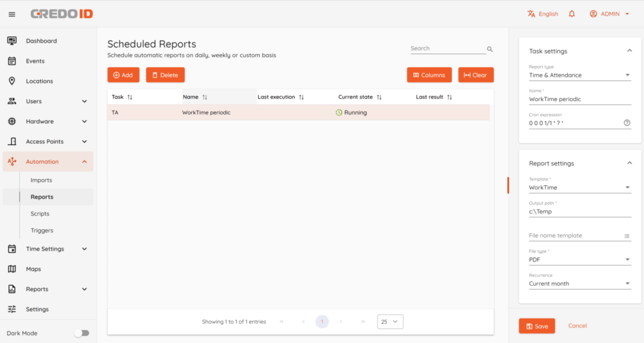The height and width of the screenshot is (343, 644).
Task: Click the search magnifier icon
Action: click(490, 49)
